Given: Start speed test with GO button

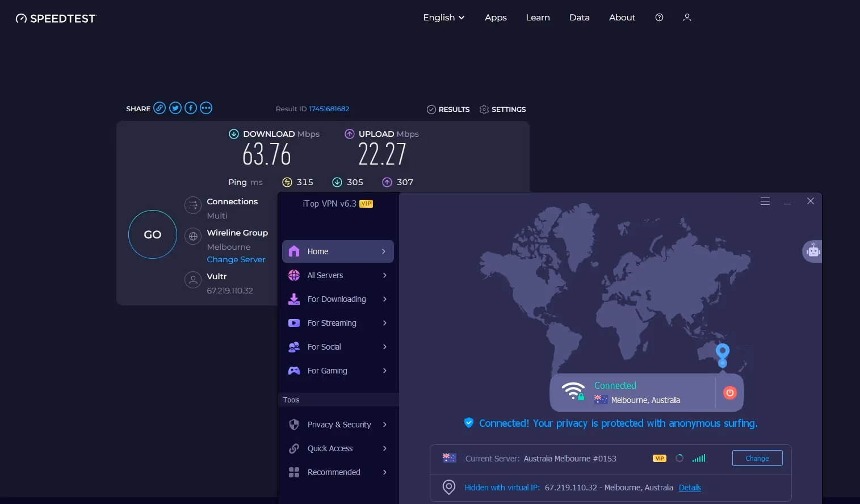Looking at the screenshot, I should [153, 234].
